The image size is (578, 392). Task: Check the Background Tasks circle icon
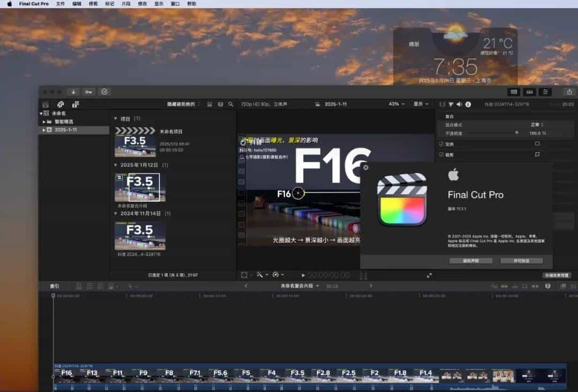tap(104, 92)
